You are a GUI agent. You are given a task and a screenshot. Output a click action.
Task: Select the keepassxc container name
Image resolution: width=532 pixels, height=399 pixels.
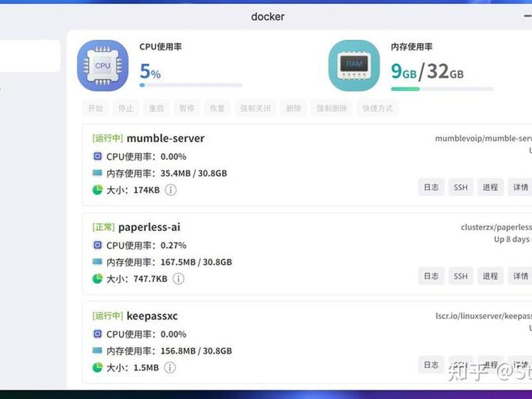[x=152, y=316]
